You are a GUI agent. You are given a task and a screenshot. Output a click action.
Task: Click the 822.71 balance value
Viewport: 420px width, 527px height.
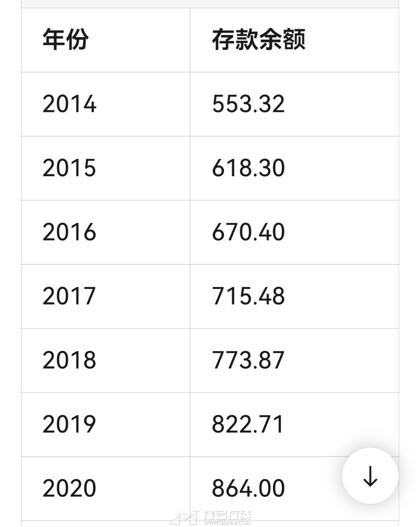pos(248,424)
